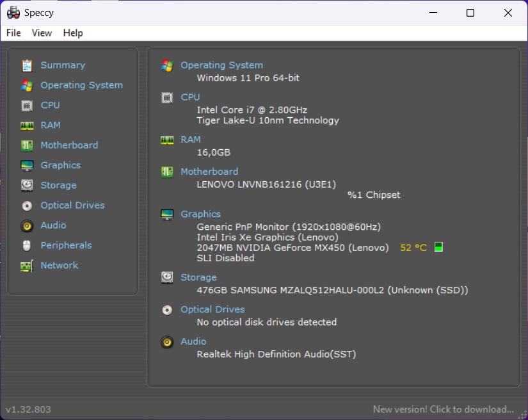Click 'LENOVO LNVNB161216 (U3E1)' text
Viewport: 528px width, 420px height.
tap(266, 184)
